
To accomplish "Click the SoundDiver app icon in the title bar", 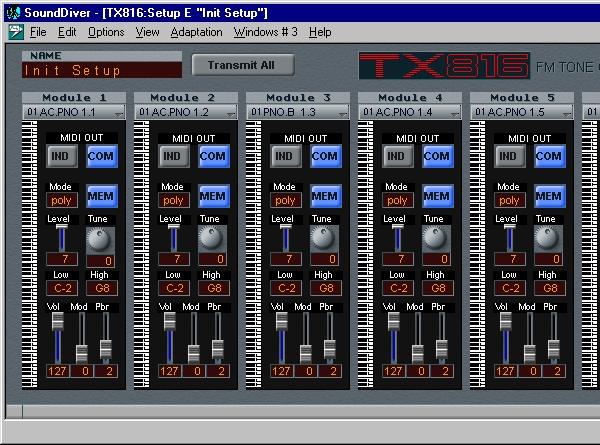I will [x=13, y=13].
